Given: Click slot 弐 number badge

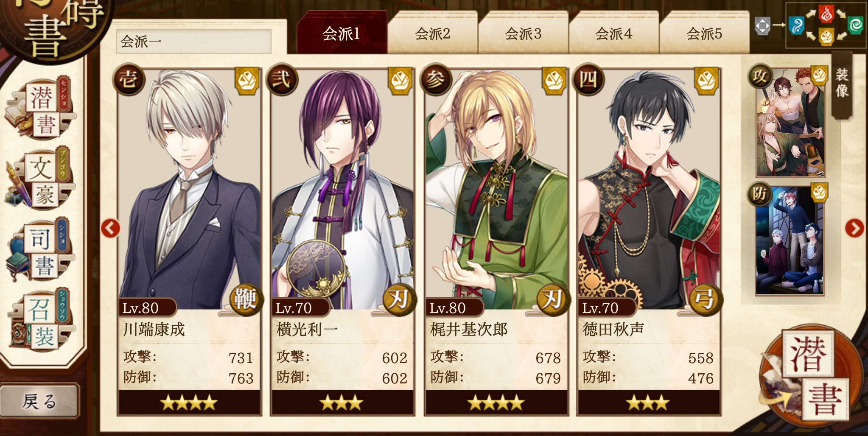Looking at the screenshot, I should 282,79.
